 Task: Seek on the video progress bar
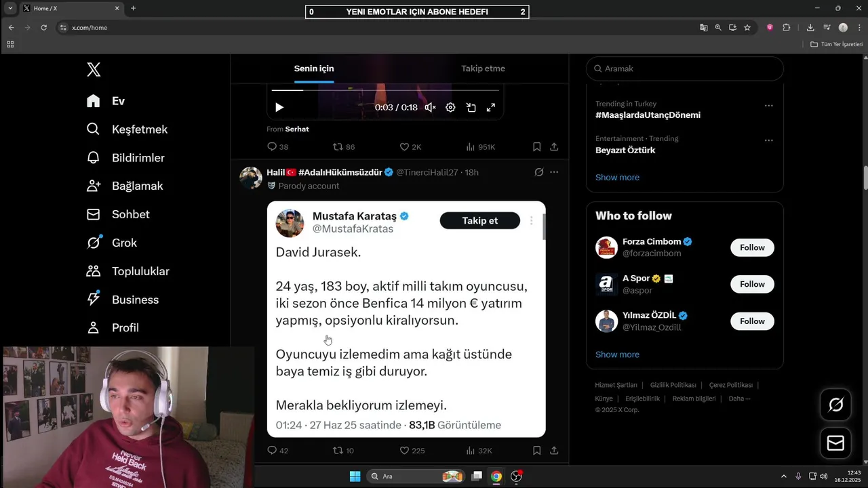[x=385, y=89]
